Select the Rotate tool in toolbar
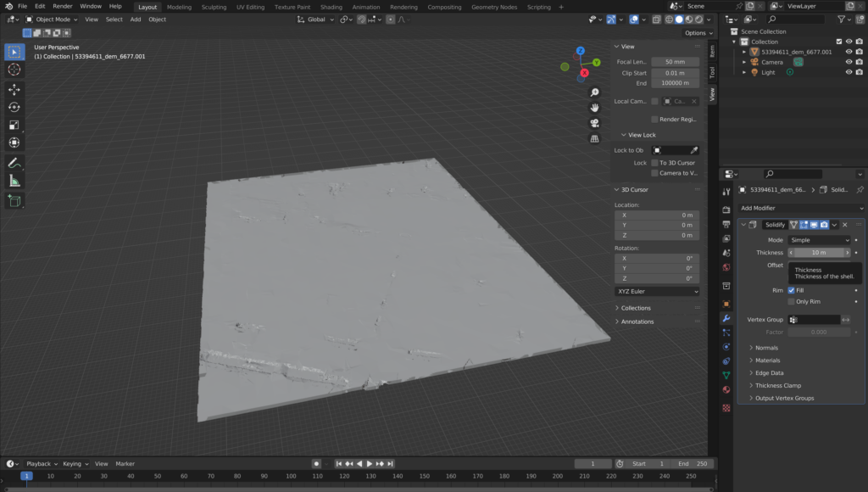The image size is (868, 492). tap(14, 107)
